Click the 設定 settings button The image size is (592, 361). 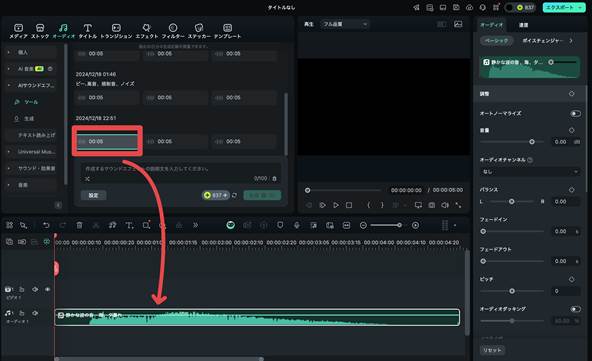93,195
